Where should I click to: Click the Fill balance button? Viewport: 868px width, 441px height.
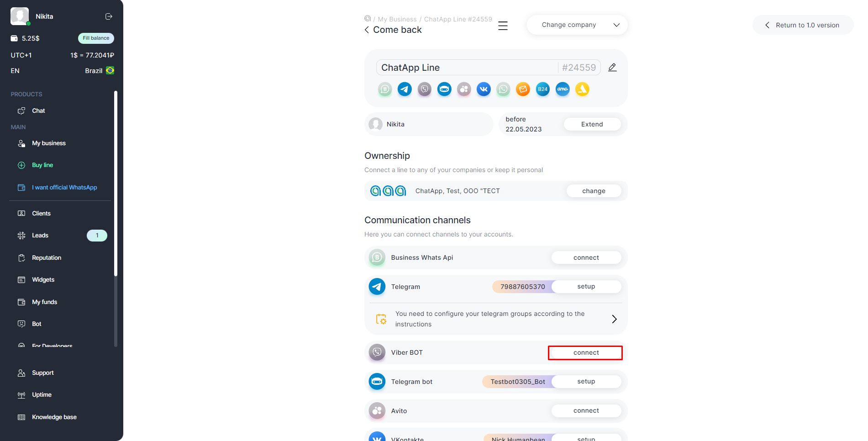[96, 38]
